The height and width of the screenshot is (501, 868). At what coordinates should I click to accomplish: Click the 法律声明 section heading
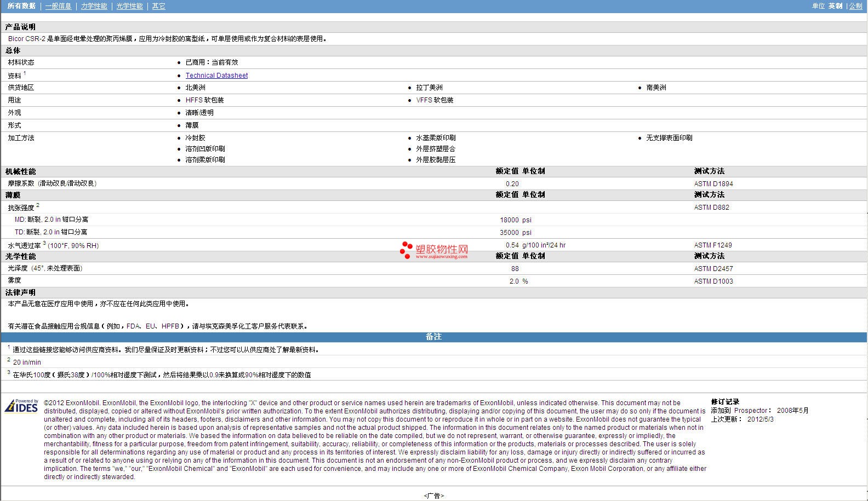click(x=20, y=292)
